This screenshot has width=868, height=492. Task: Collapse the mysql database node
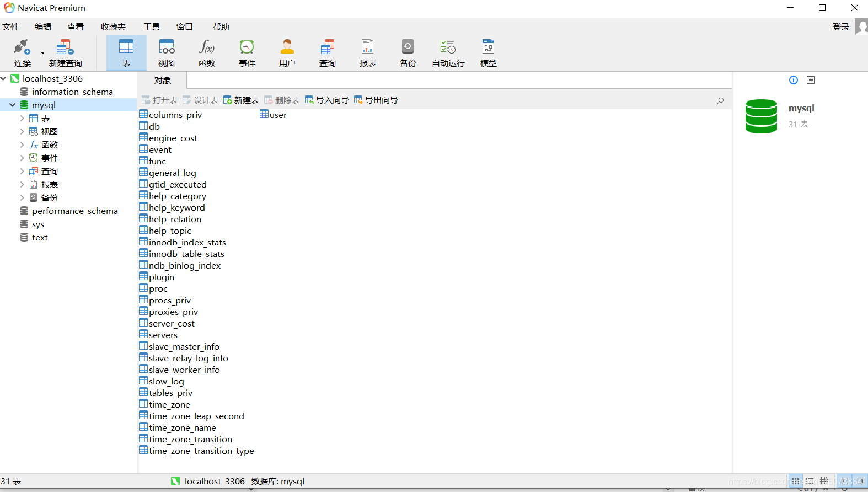[x=12, y=105]
